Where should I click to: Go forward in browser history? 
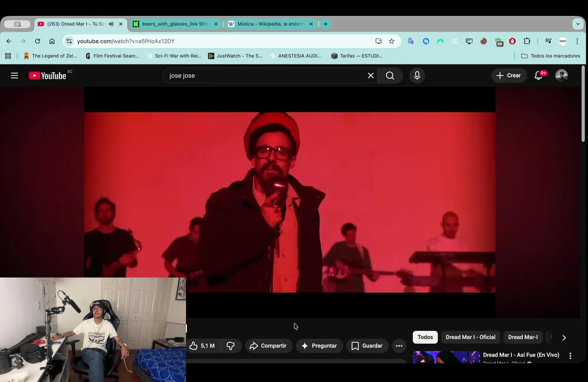point(23,41)
